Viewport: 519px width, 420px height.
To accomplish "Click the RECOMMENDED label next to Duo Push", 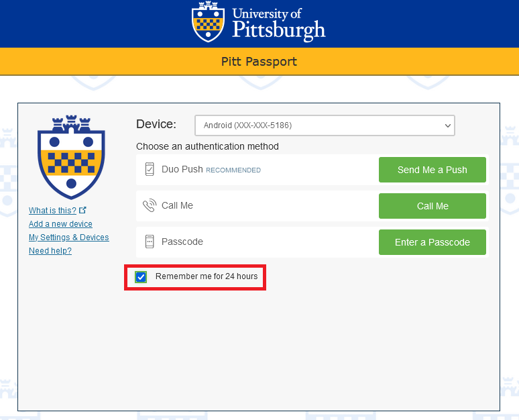I will pyautogui.click(x=233, y=170).
